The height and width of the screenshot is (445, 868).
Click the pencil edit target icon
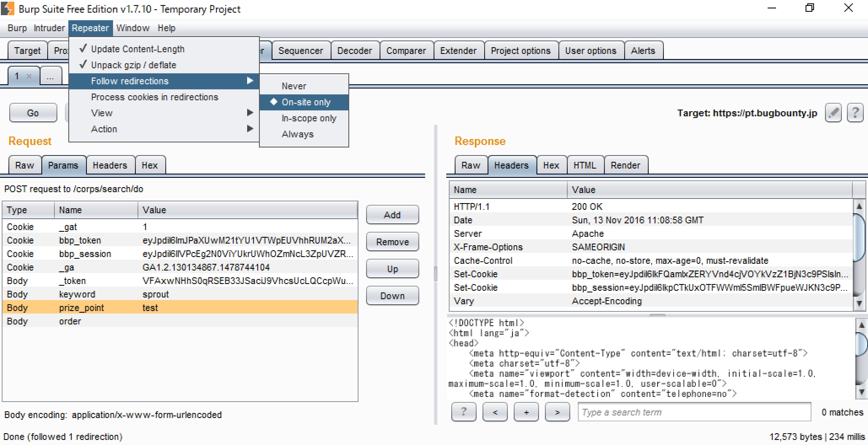(833, 113)
